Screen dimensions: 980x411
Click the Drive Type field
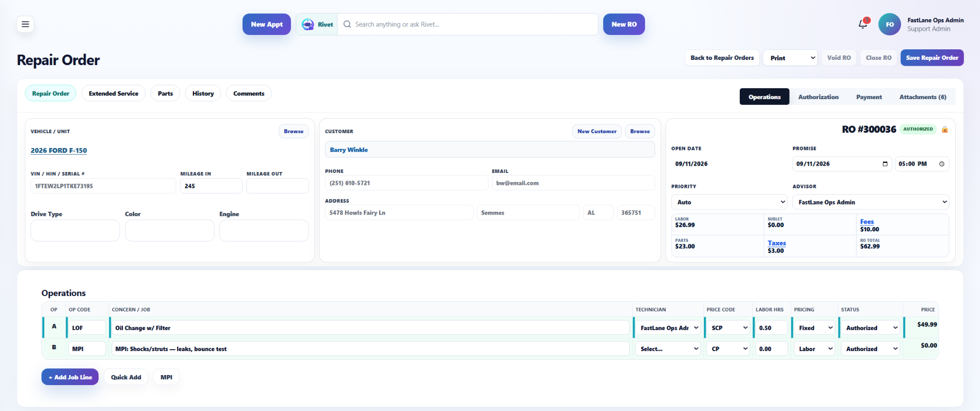75,230
